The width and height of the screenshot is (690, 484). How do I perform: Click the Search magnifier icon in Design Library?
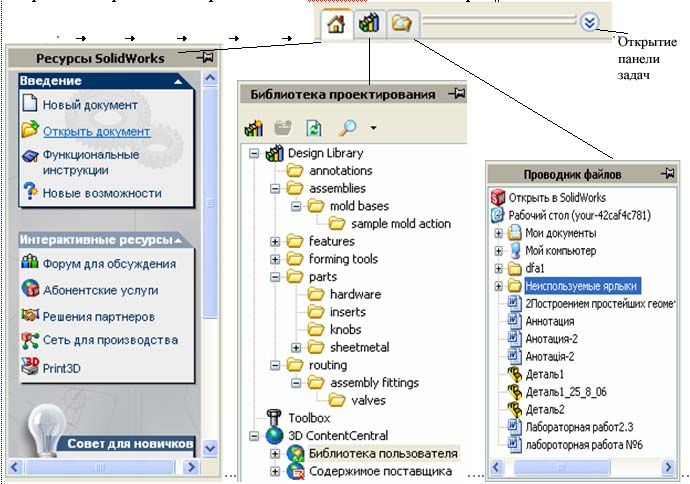[x=347, y=128]
